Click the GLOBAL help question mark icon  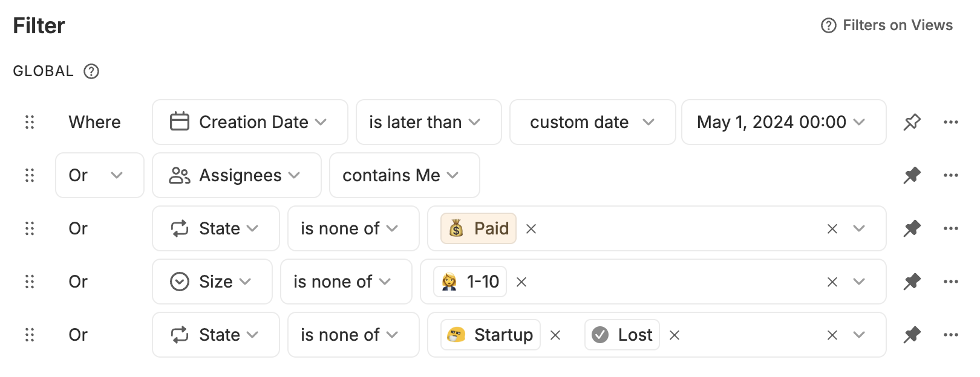click(91, 71)
